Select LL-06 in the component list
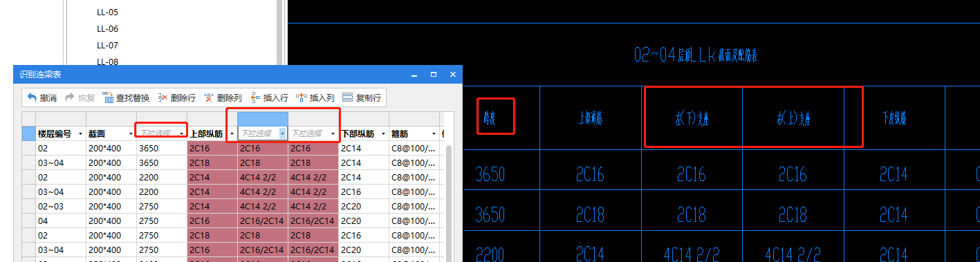980x262 pixels. tap(107, 28)
